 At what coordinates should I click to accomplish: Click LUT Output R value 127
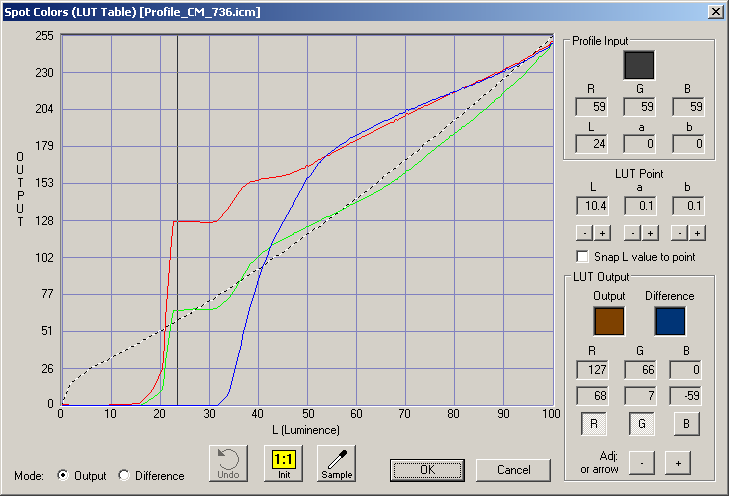[593, 370]
